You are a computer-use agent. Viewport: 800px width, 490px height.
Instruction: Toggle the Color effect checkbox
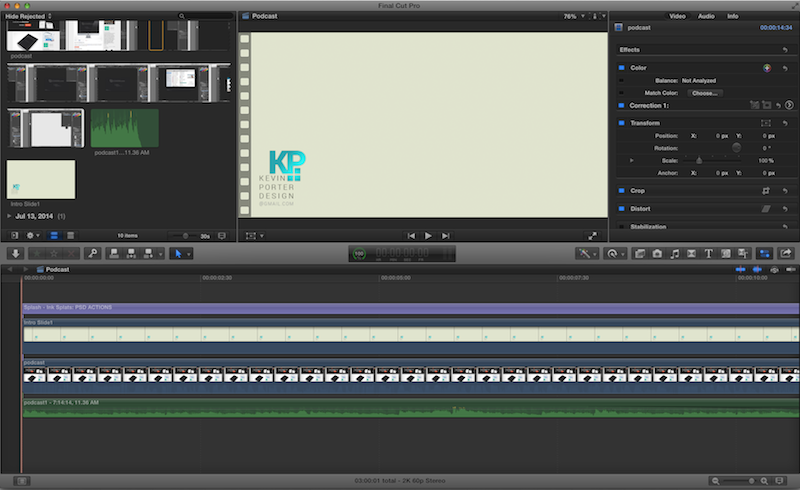click(x=621, y=68)
